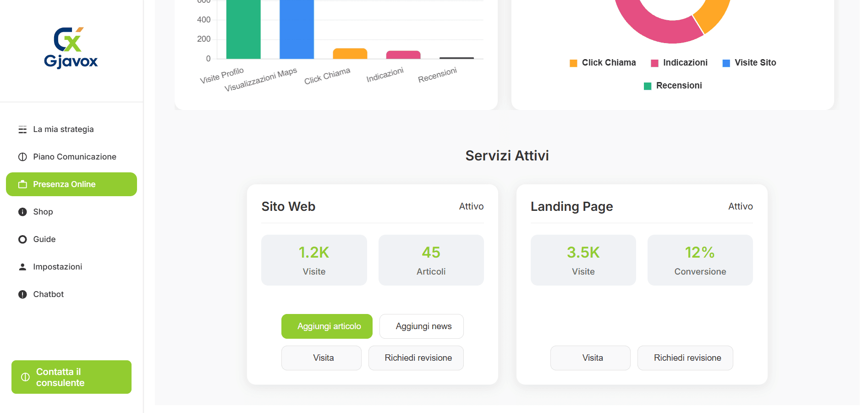The height and width of the screenshot is (413, 868).
Task: Click Richiedi revisione on the Landing Page card
Action: pyautogui.click(x=685, y=358)
